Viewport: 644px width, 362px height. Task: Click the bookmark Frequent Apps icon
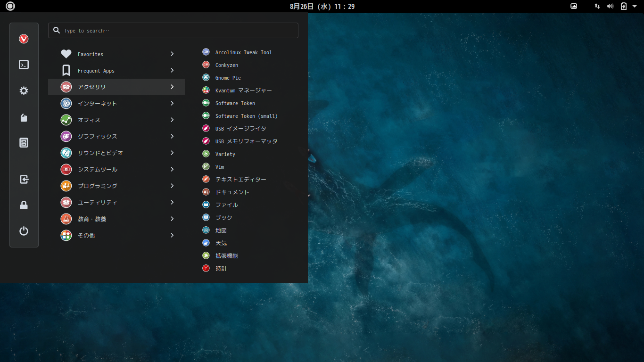66,71
